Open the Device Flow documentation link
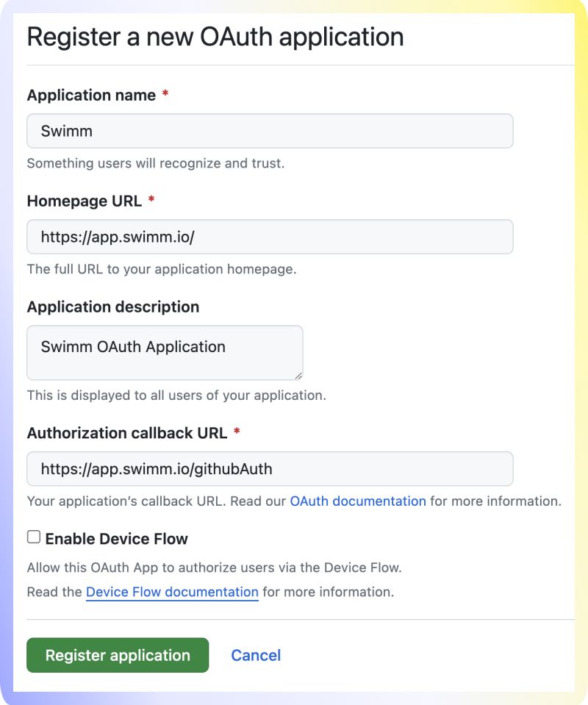The width and height of the screenshot is (588, 705). [172, 592]
